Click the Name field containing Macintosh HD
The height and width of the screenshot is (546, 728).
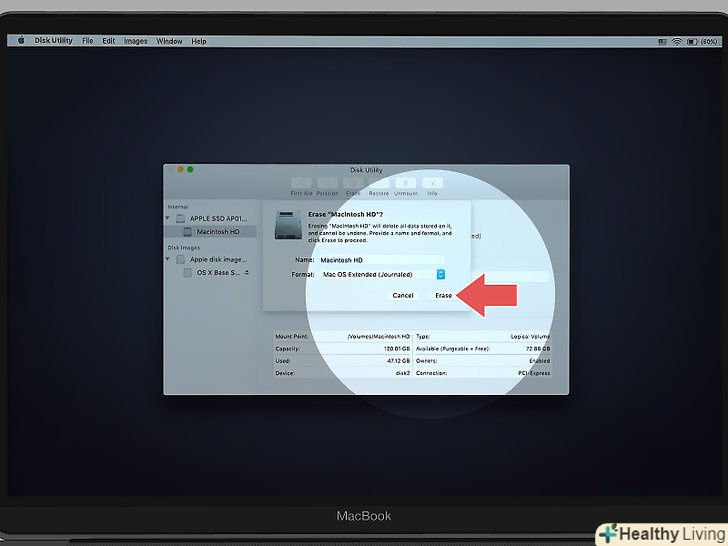pos(381,260)
